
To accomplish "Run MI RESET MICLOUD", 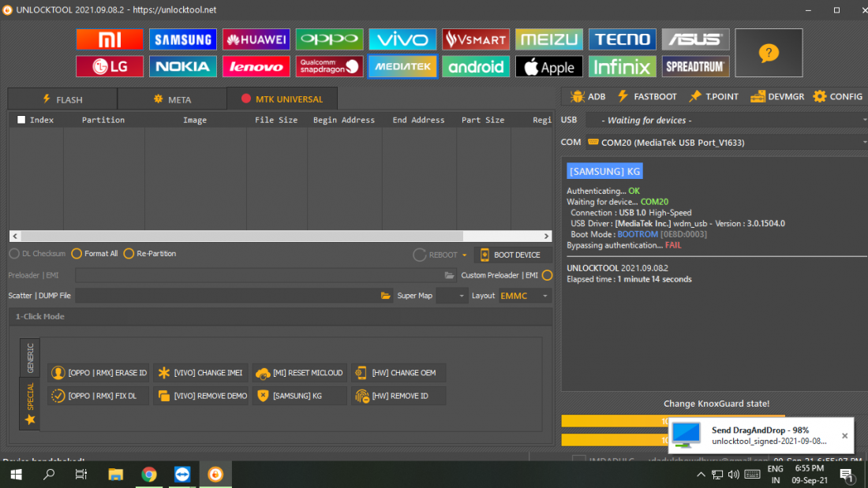I will [300, 373].
